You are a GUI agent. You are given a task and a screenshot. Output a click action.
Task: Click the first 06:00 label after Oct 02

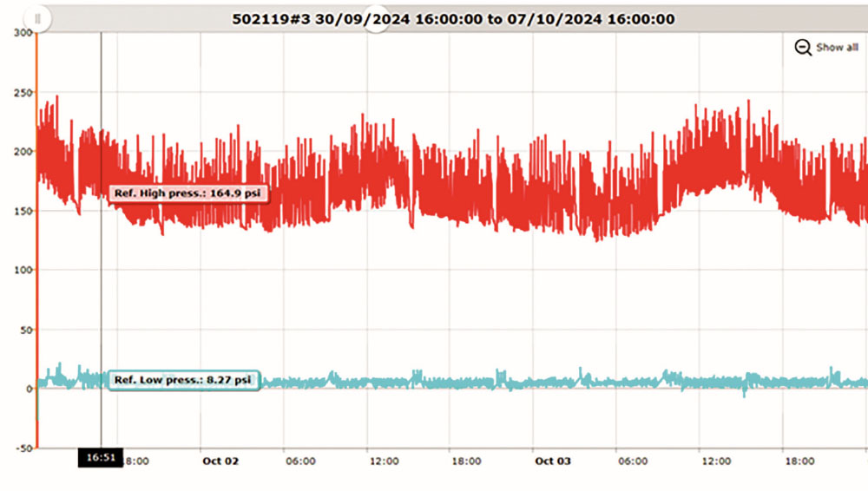pyautogui.click(x=301, y=462)
